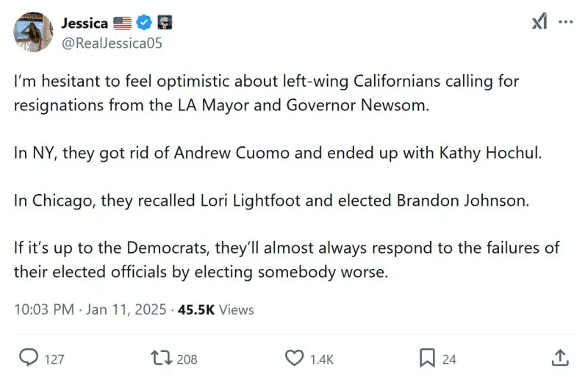Click the blue verified checkmark badge
Screen dimensions: 588x377
point(144,23)
